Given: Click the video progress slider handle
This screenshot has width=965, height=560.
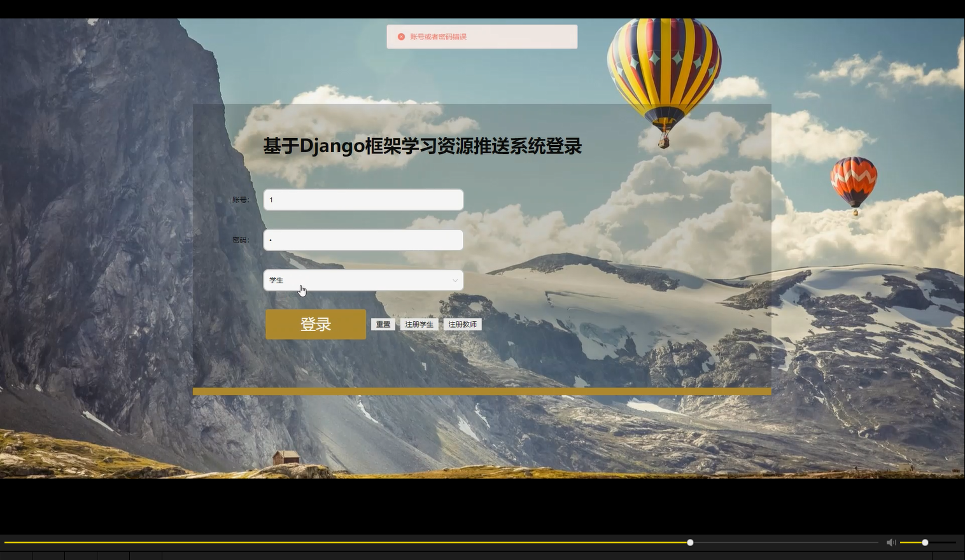Looking at the screenshot, I should (x=689, y=542).
